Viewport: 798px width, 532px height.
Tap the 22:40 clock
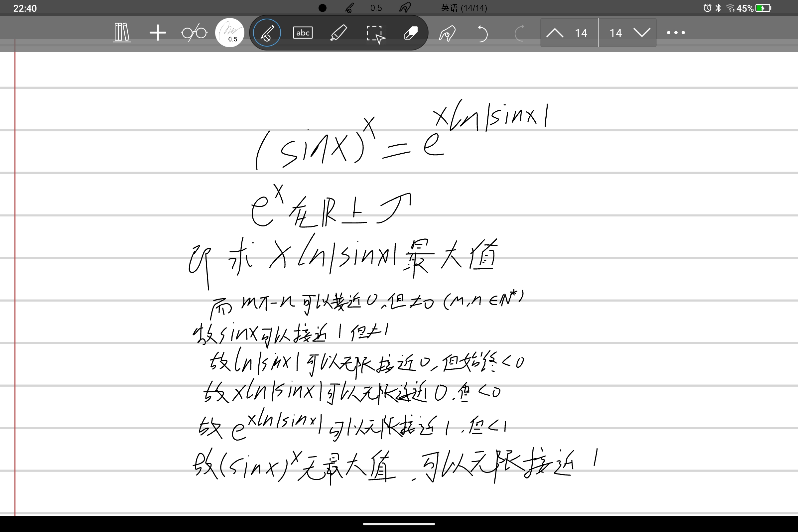tap(25, 8)
